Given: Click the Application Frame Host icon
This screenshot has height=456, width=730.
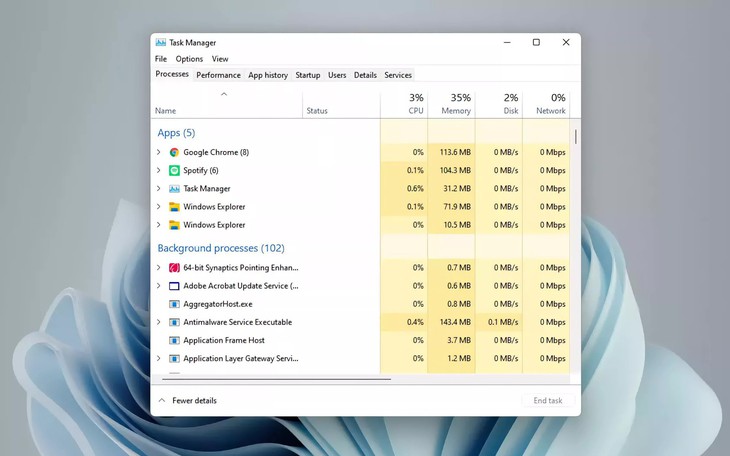Looking at the screenshot, I should pos(174,340).
